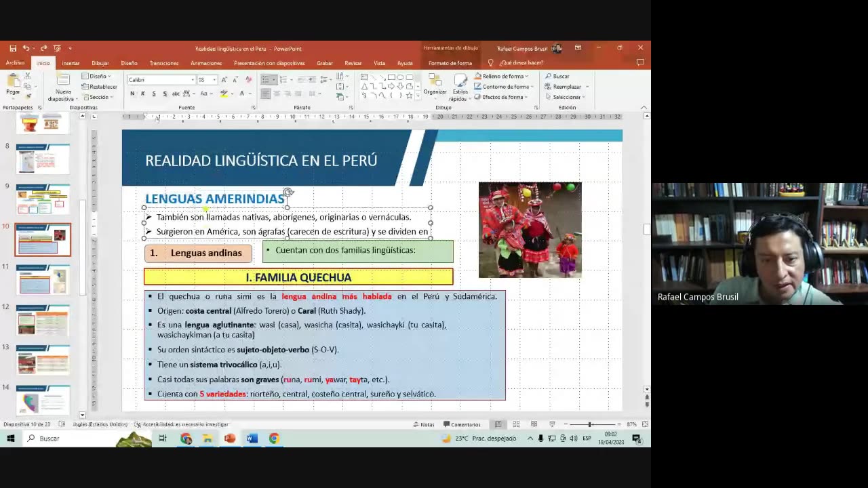Select slide 11 thumbnail
The image size is (868, 488).
pyautogui.click(x=43, y=280)
